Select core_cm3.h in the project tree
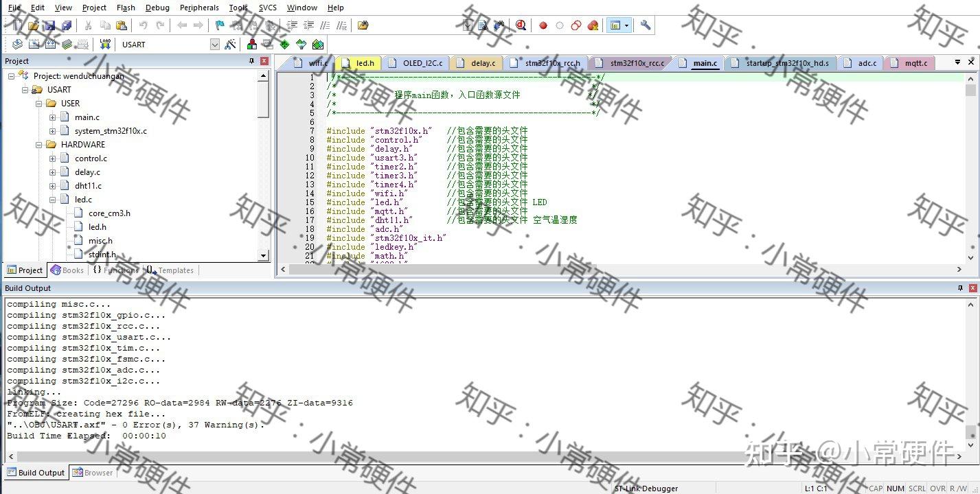The width and height of the screenshot is (980, 494). [109, 213]
